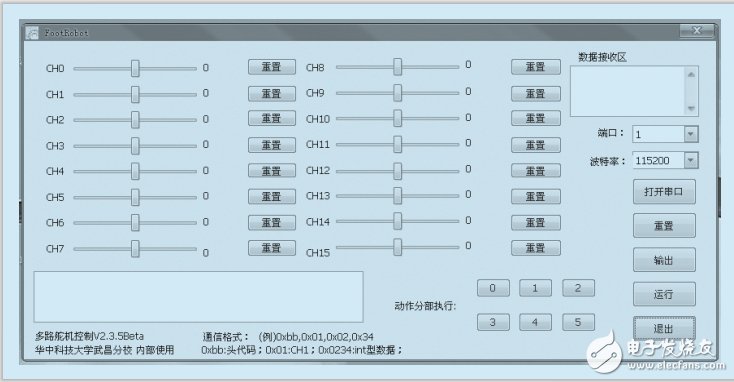Open the 端口 port dropdown
This screenshot has width=734, height=382.
point(690,134)
